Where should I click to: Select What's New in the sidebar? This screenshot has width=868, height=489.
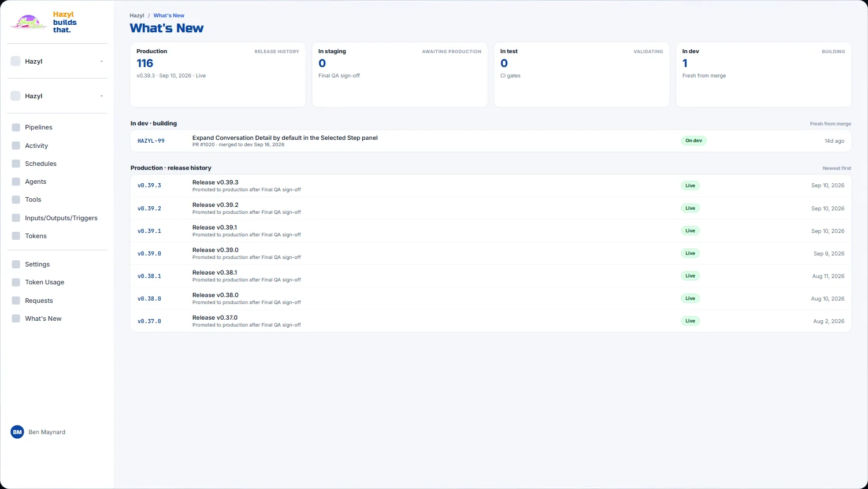[43, 318]
